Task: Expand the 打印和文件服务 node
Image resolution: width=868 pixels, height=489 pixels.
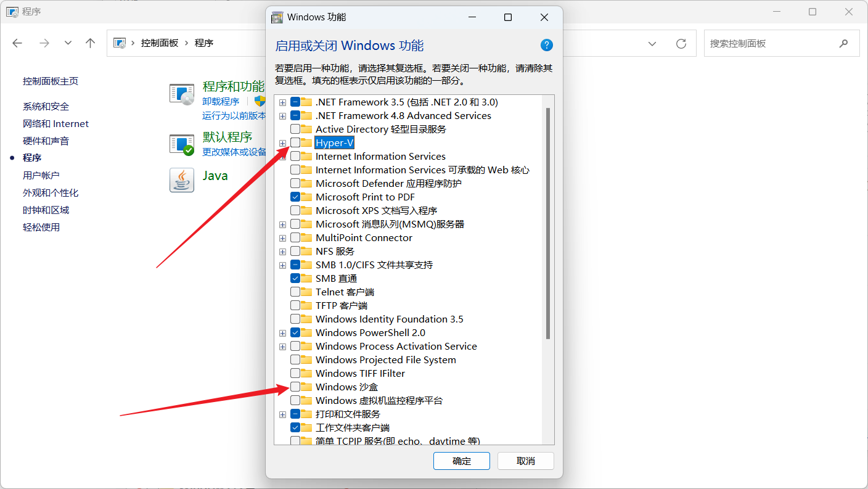Action: [x=282, y=414]
